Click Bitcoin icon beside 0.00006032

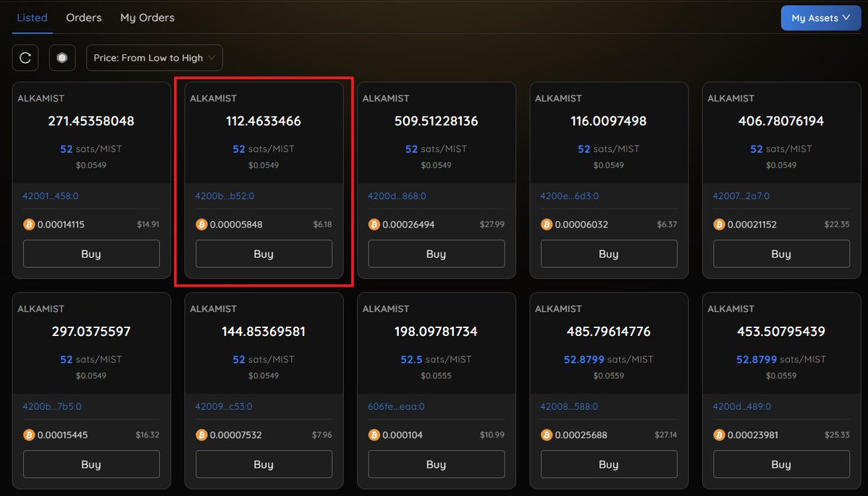coord(547,224)
